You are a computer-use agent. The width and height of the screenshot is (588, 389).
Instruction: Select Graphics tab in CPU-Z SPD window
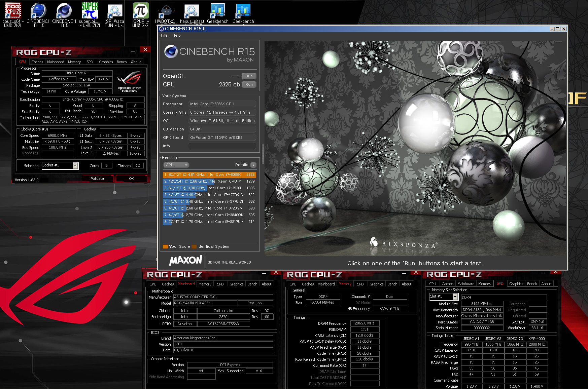coord(516,284)
